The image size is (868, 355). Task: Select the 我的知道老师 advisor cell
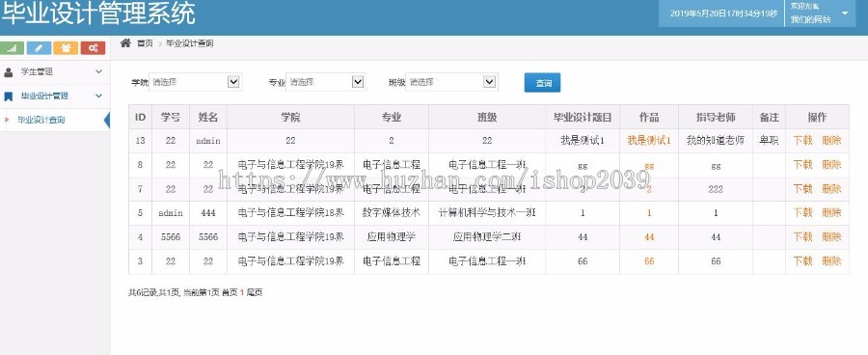(716, 141)
